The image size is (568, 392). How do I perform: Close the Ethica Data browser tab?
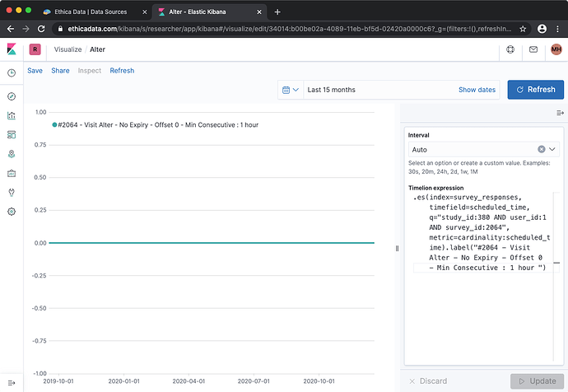[145, 12]
